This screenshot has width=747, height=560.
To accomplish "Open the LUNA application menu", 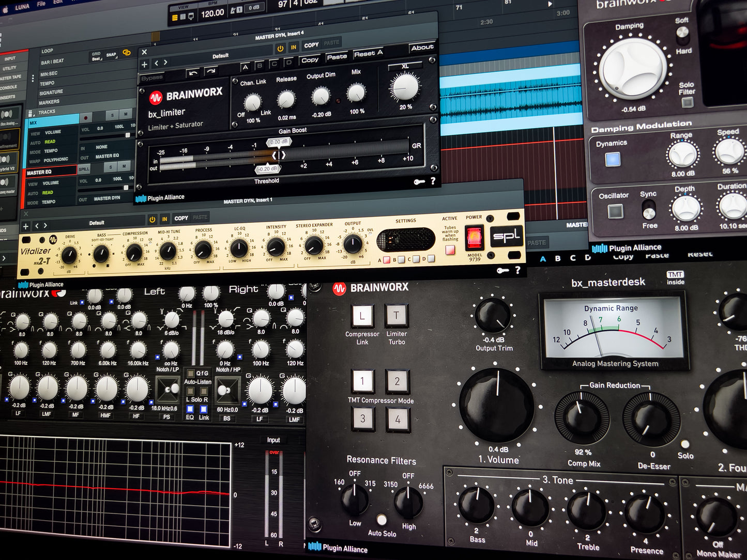I will point(22,7).
